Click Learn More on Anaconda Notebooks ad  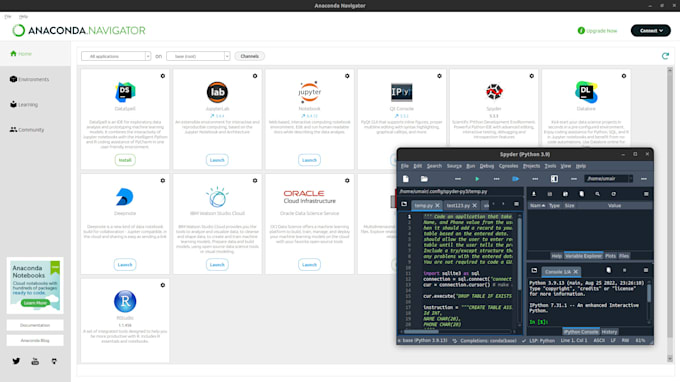[35, 303]
